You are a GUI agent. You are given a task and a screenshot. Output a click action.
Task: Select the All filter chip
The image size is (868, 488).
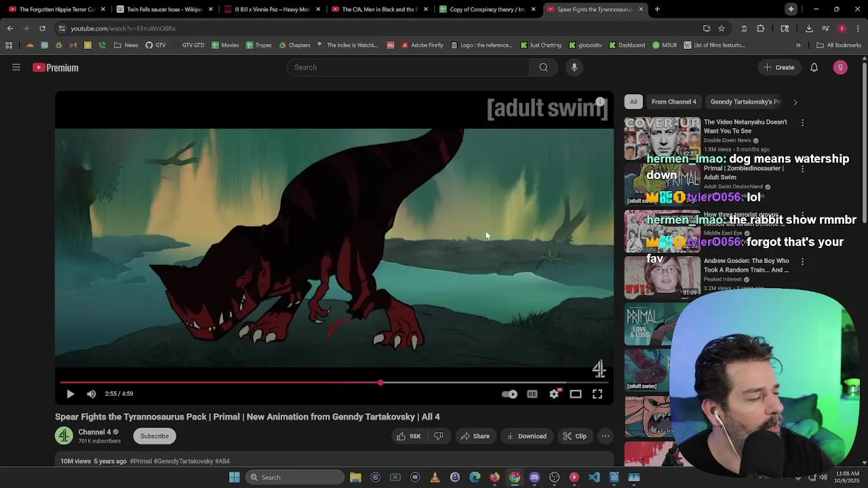633,102
